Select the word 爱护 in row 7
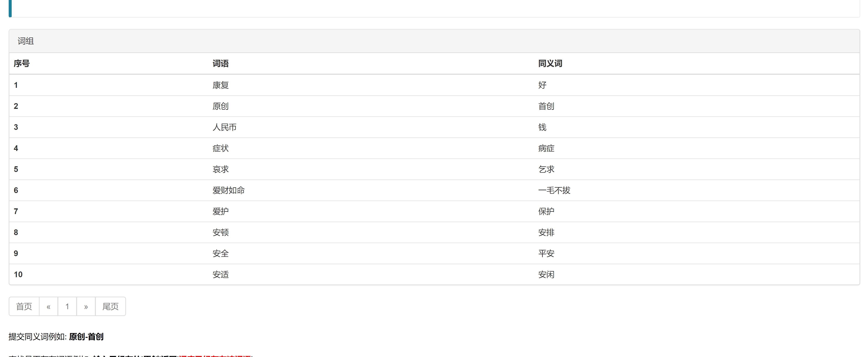Screen dimensions: 868x357 (x=220, y=212)
